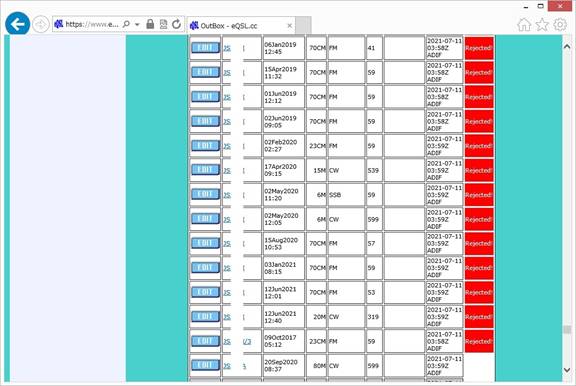This screenshot has height=386, width=576.
Task: Click the address bar URL field
Action: click(x=92, y=24)
